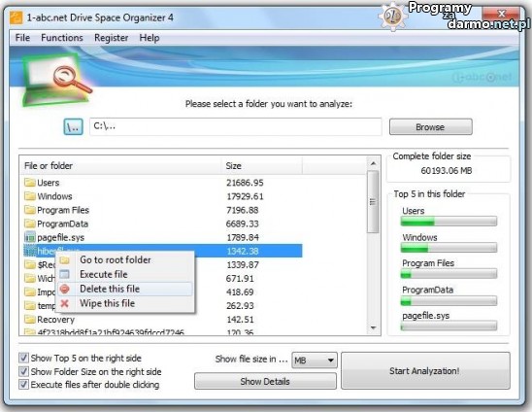Uncheck Show Folder Size on the right side
This screenshot has height=412, width=532.
click(23, 371)
